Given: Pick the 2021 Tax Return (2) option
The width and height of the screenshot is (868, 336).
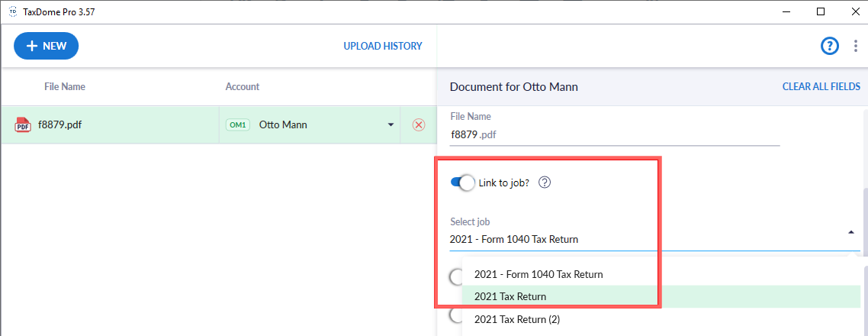Looking at the screenshot, I should (517, 319).
